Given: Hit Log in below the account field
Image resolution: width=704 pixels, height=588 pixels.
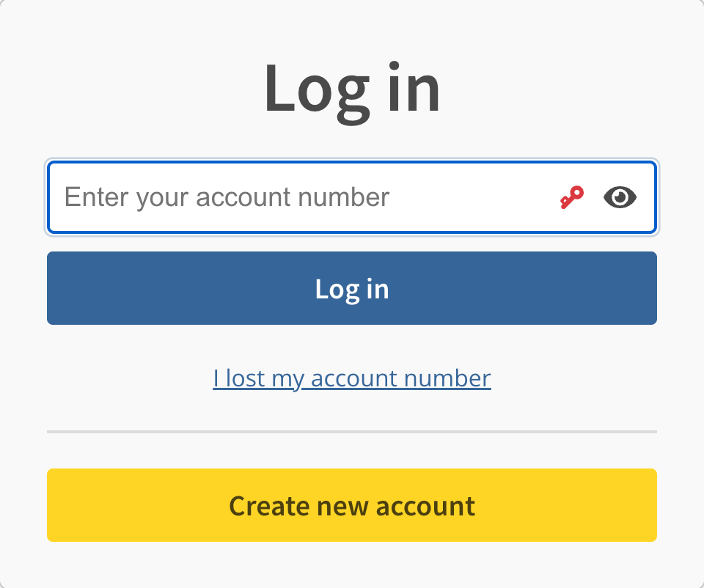Looking at the screenshot, I should tap(352, 288).
